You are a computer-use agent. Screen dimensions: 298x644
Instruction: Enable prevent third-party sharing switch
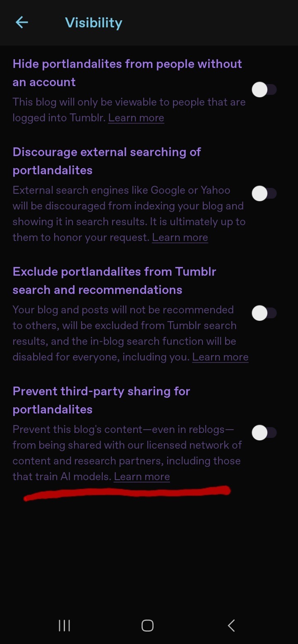[x=264, y=433]
